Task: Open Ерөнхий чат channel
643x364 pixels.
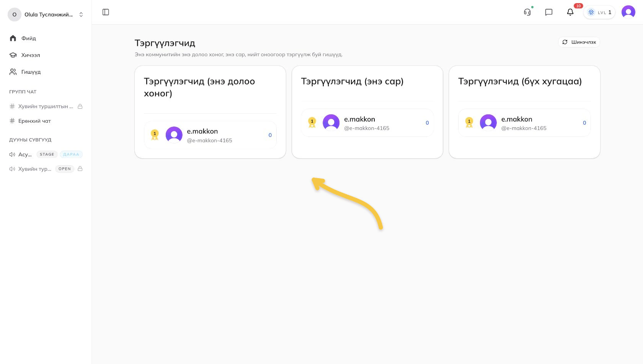Action: tap(46, 121)
